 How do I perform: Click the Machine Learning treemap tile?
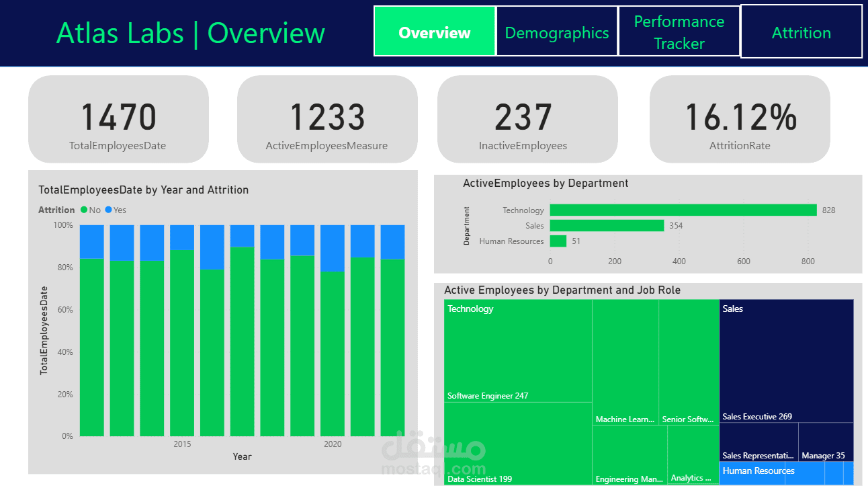pyautogui.click(x=625, y=362)
